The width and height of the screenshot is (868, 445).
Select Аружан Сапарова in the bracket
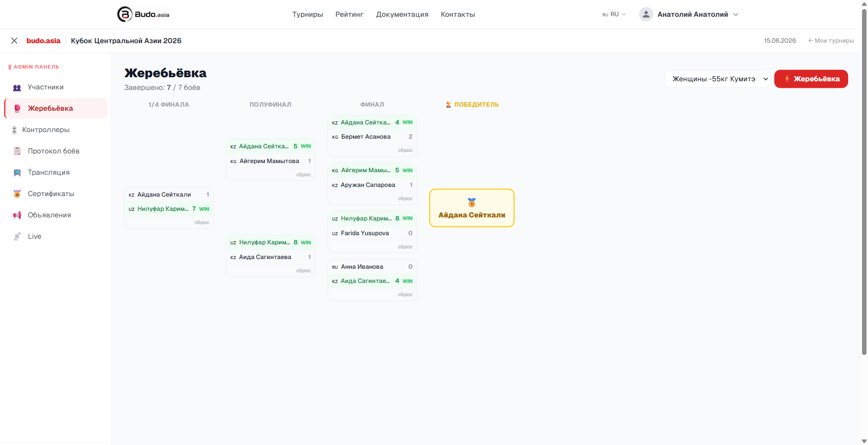click(372, 185)
